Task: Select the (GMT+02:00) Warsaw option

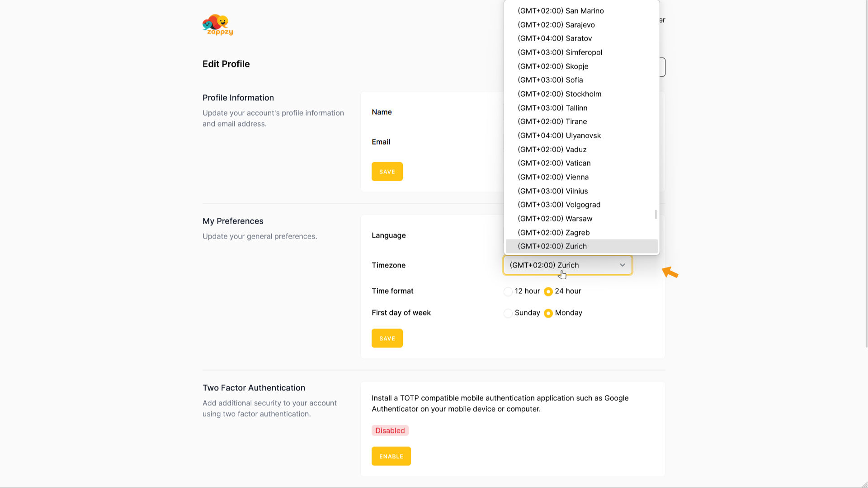Action: click(x=555, y=219)
